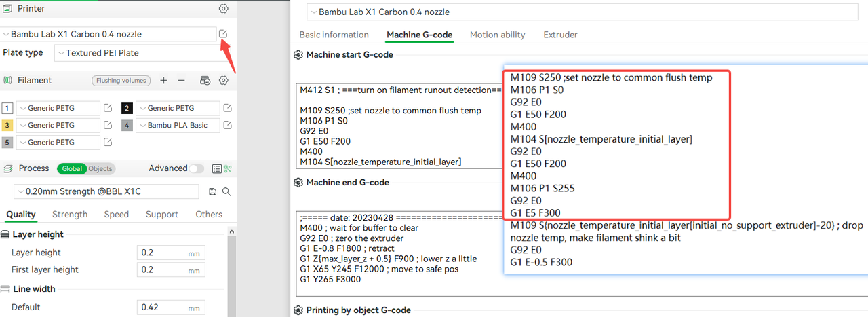Save the current process preset
The height and width of the screenshot is (317, 868).
coord(213,191)
